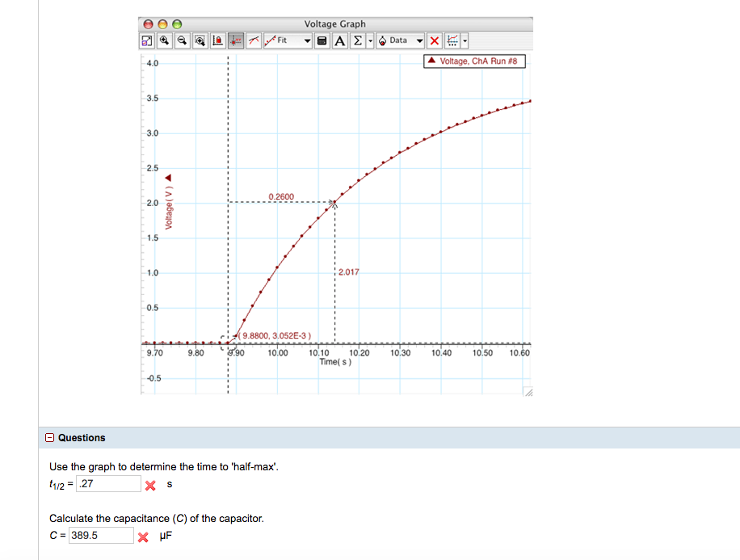Image resolution: width=740 pixels, height=560 pixels.
Task: Edit the capacitance value field
Action: (x=101, y=534)
